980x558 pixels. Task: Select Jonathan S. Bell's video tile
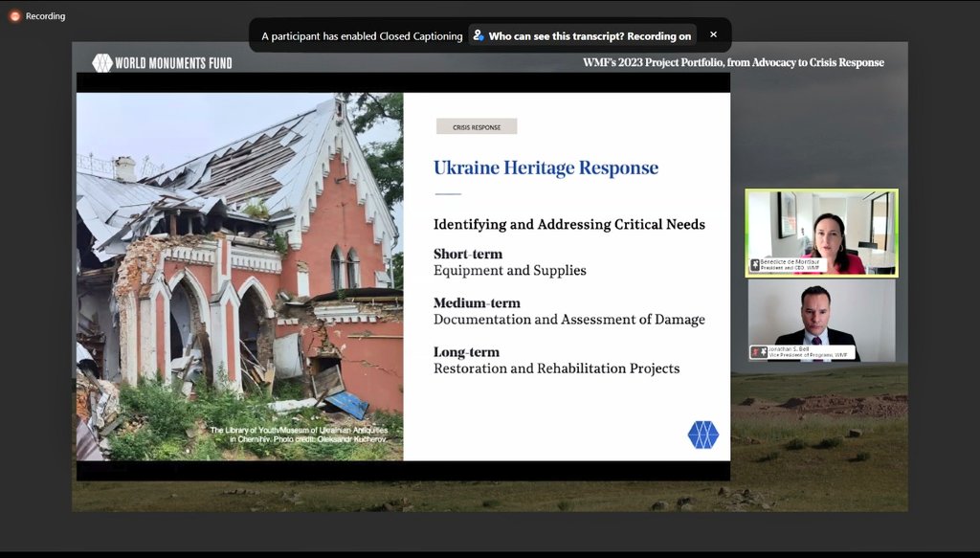821,321
